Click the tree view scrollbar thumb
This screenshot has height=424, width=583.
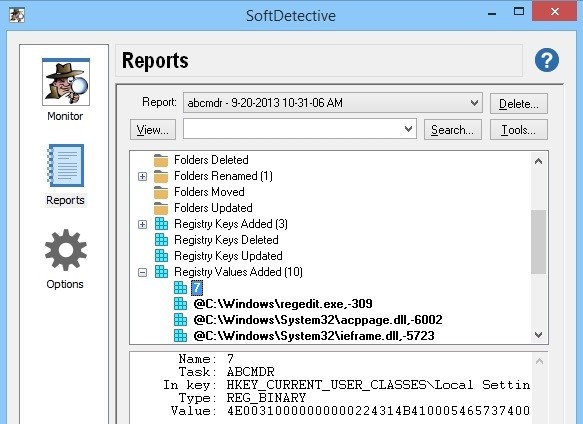click(x=538, y=242)
